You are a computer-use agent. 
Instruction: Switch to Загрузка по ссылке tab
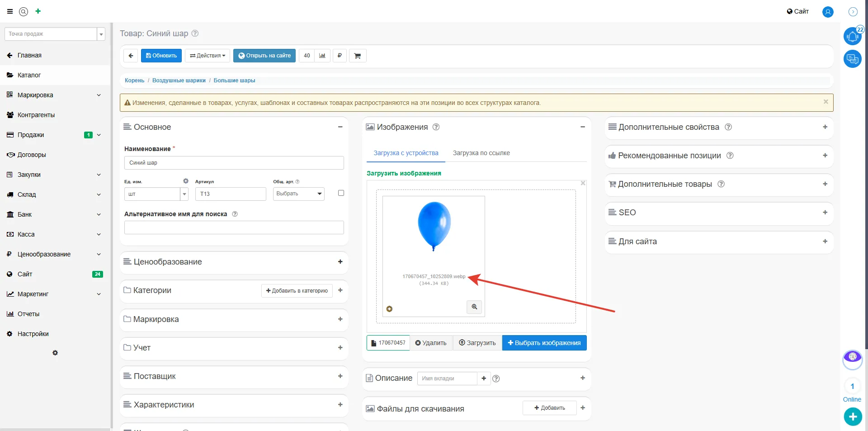[481, 153]
